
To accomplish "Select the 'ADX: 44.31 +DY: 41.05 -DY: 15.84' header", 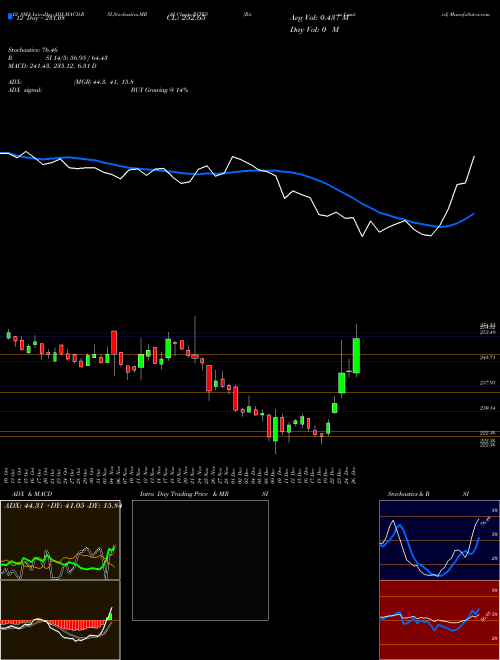I will pos(62,506).
